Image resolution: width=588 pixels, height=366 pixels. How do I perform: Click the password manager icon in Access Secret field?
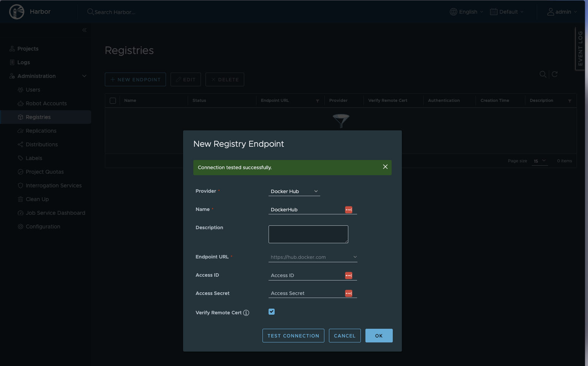(x=349, y=293)
